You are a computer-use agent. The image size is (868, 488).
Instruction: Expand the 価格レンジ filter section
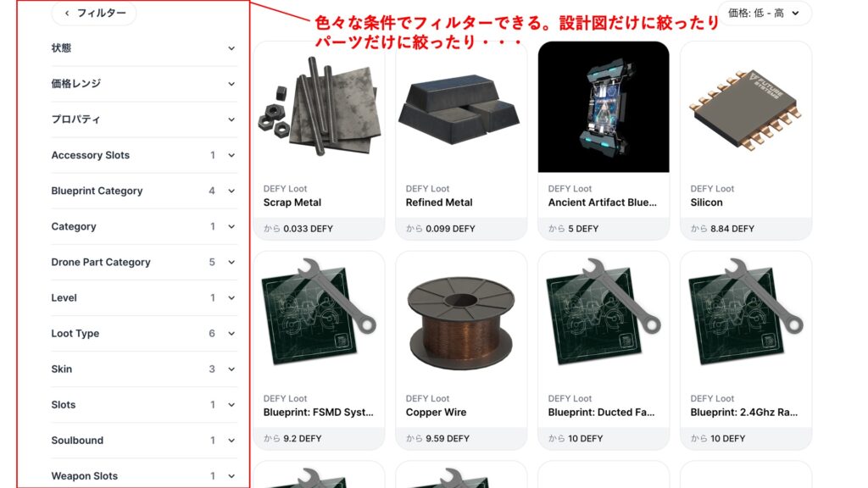coord(144,84)
